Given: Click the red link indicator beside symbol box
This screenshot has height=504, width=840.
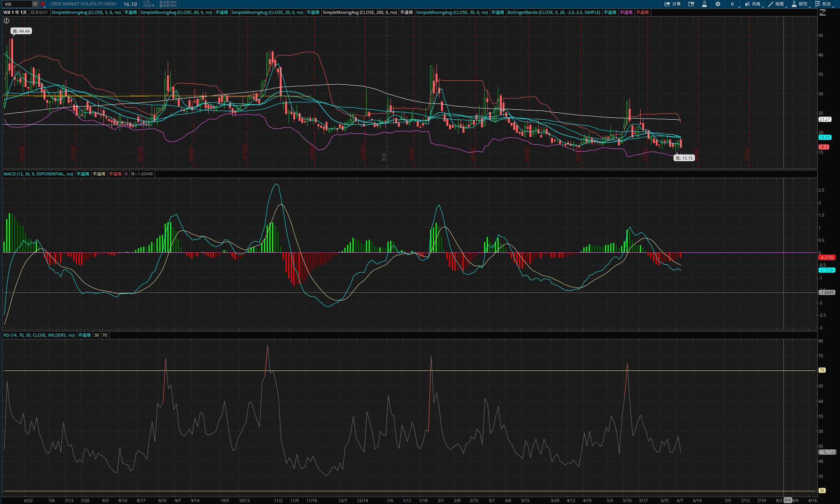Looking at the screenshot, I should [43, 4].
